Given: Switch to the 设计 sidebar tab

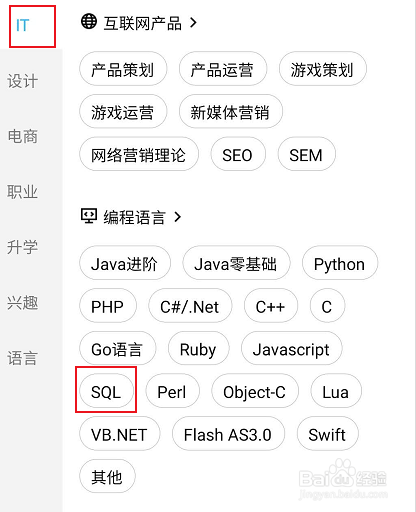Looking at the screenshot, I should click(x=23, y=81).
